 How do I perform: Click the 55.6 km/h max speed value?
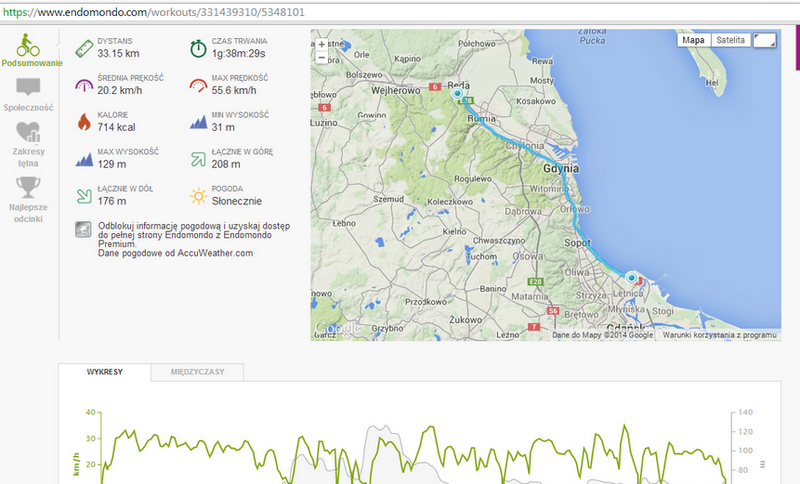click(x=234, y=90)
